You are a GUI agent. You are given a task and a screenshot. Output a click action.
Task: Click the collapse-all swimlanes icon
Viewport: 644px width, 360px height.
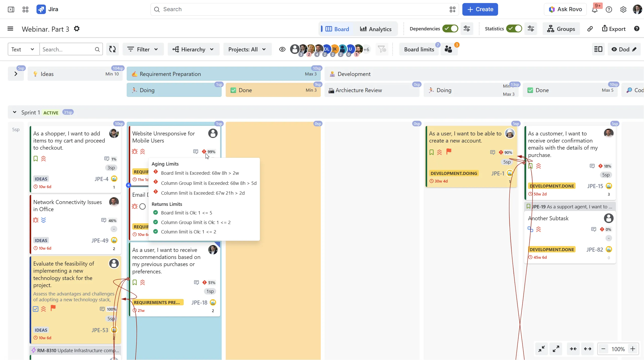[542, 349]
